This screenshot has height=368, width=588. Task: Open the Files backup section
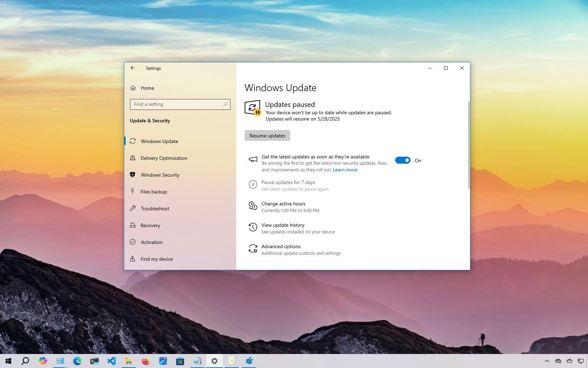click(x=153, y=192)
